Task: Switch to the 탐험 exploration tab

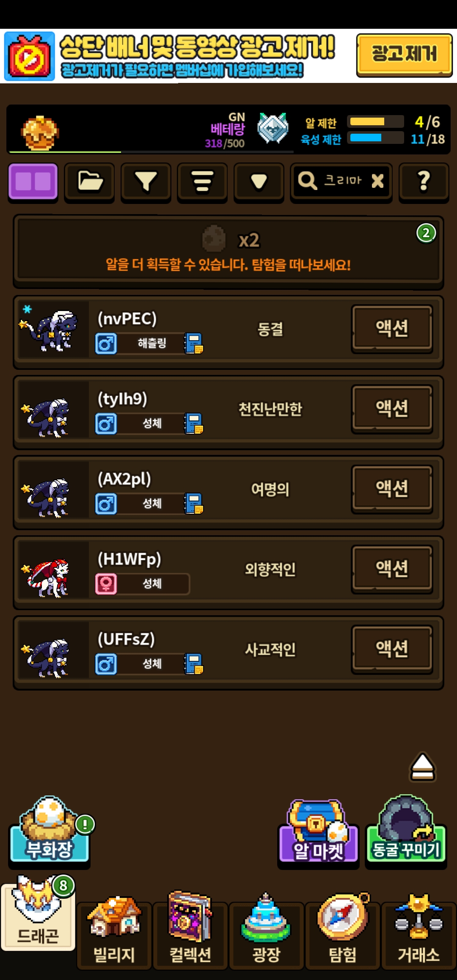Action: click(343, 930)
